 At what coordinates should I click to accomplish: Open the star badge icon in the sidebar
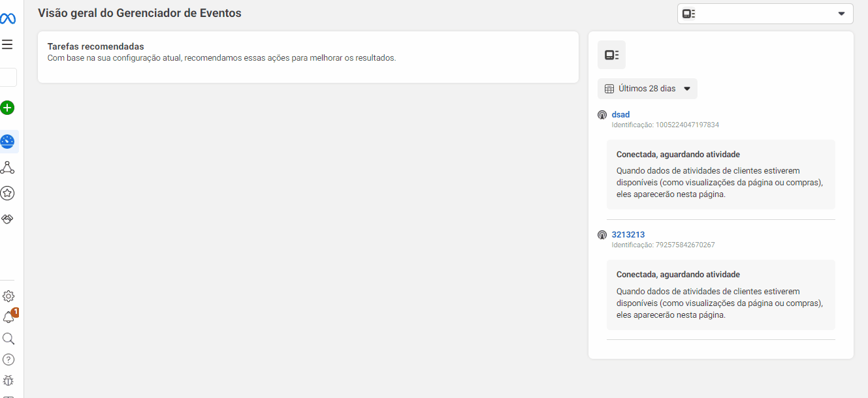pos(8,192)
